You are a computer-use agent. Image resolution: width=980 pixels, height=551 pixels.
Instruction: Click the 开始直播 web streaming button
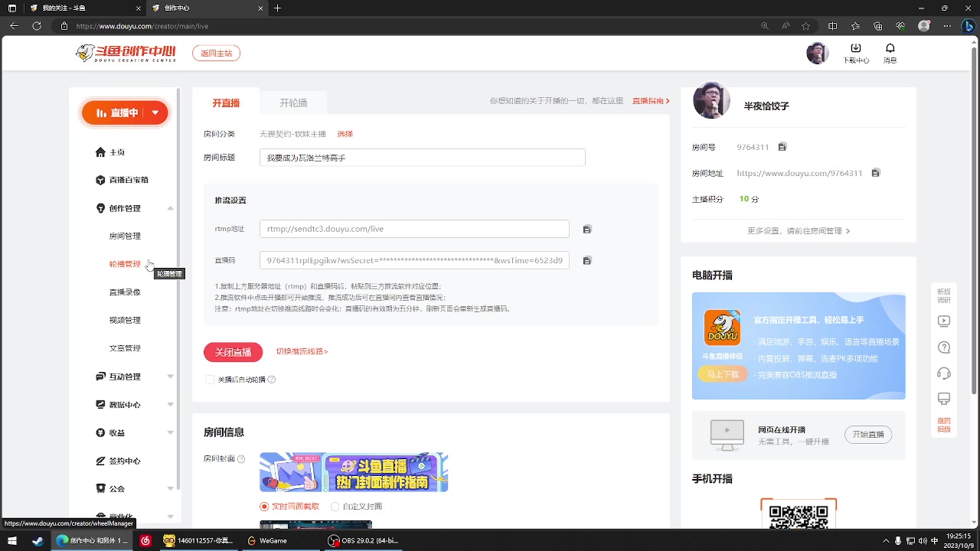click(868, 434)
